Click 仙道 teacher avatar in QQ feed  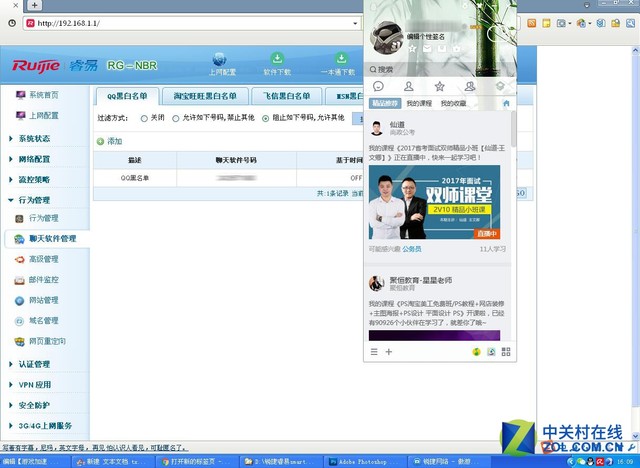click(x=377, y=128)
